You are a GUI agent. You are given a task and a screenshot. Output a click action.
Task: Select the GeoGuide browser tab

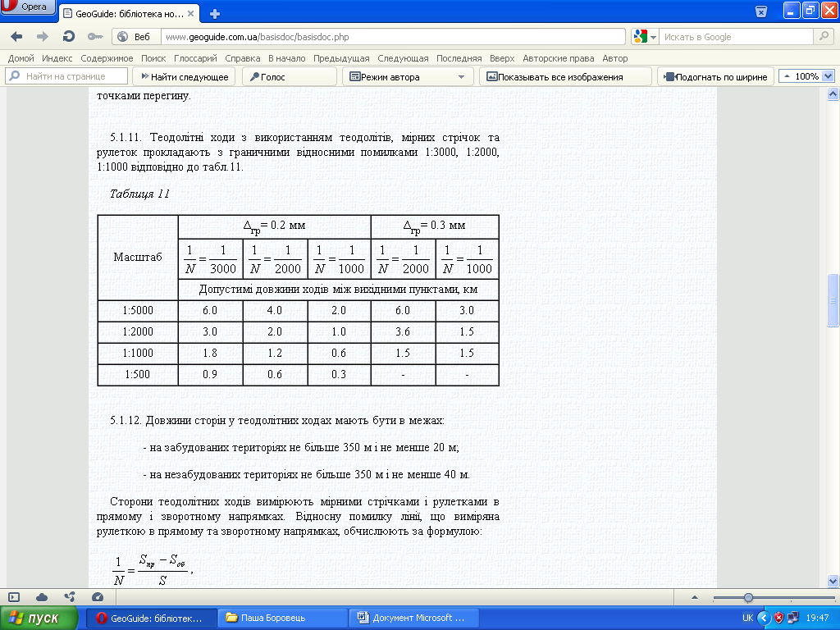(x=129, y=14)
